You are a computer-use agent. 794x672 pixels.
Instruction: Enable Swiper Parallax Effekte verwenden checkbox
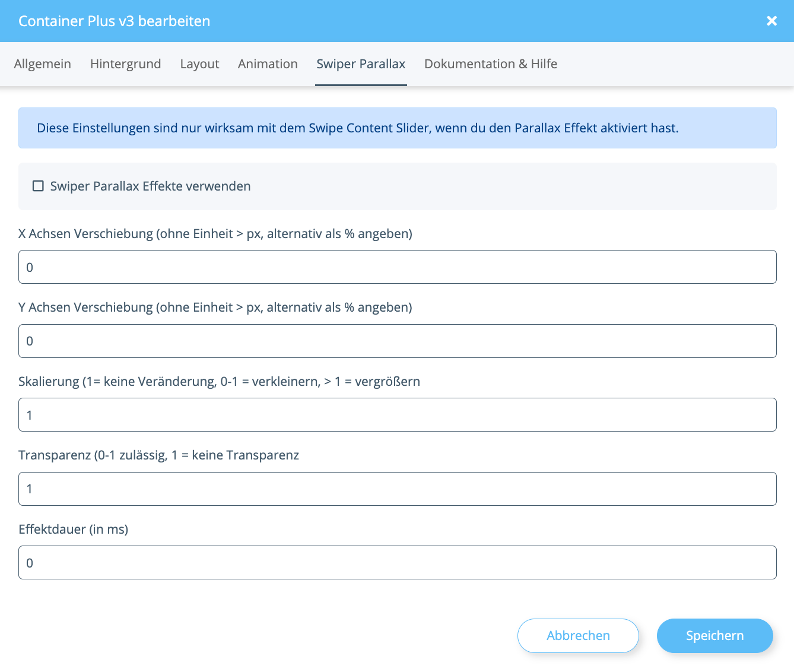coord(38,186)
